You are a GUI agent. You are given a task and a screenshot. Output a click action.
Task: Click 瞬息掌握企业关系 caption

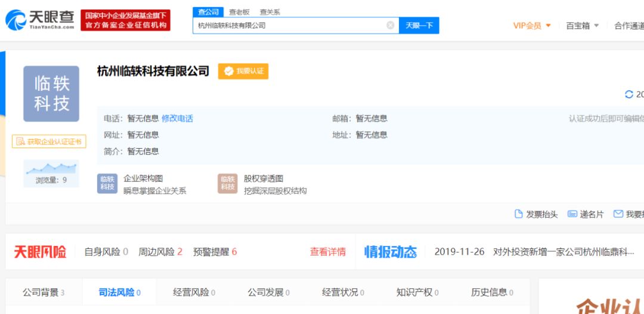[x=155, y=190]
